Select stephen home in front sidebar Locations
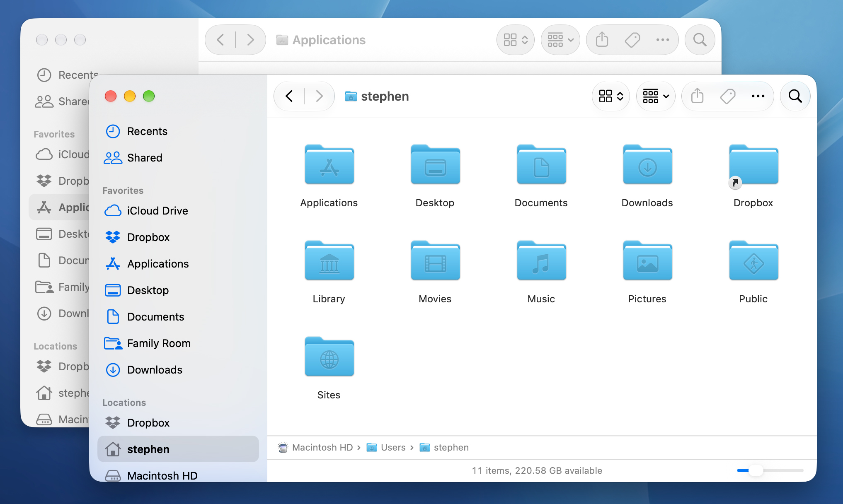Viewport: 843px width, 504px height. point(178,449)
